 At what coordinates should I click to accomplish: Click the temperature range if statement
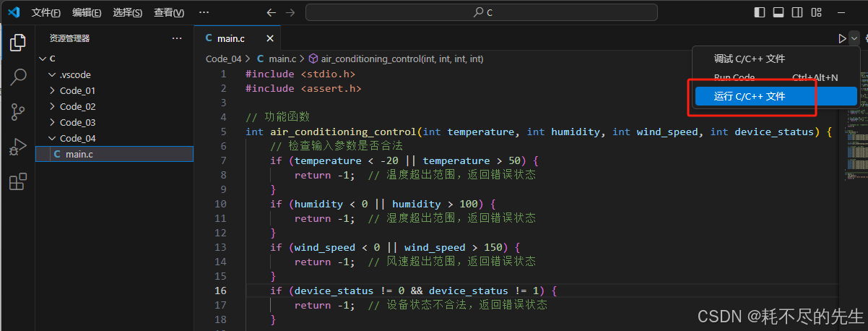pyautogui.click(x=404, y=160)
